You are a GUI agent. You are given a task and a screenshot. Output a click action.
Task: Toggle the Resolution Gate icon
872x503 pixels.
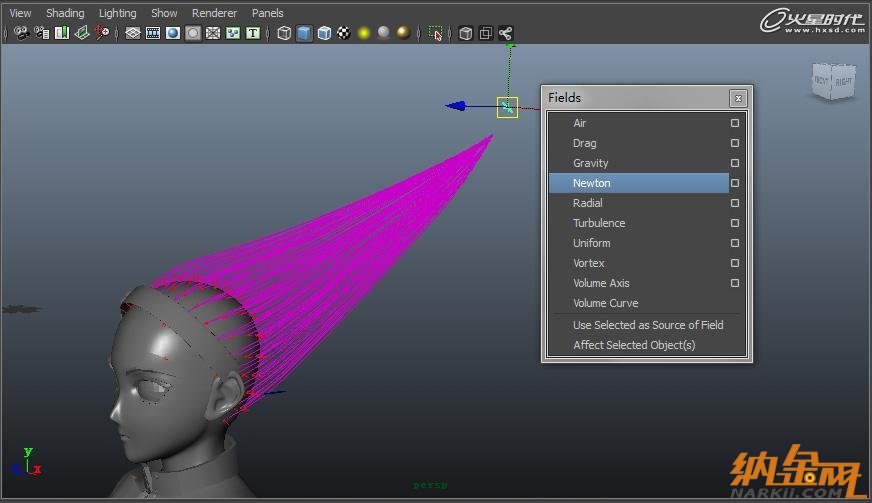click(x=173, y=33)
